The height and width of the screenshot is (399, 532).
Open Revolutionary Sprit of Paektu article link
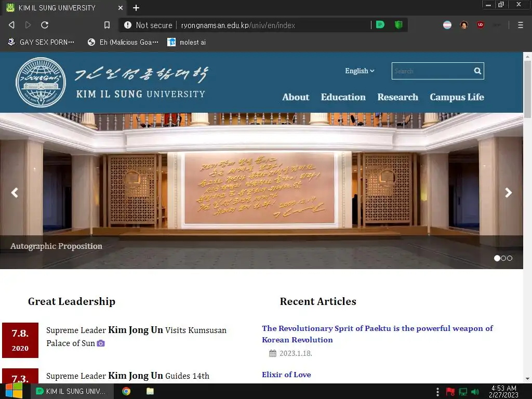point(377,334)
